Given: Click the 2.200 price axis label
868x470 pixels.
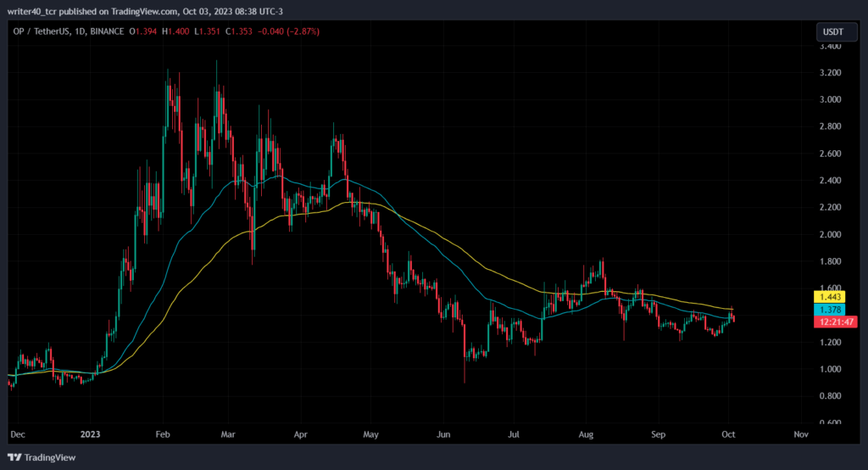Looking at the screenshot, I should coord(830,207).
